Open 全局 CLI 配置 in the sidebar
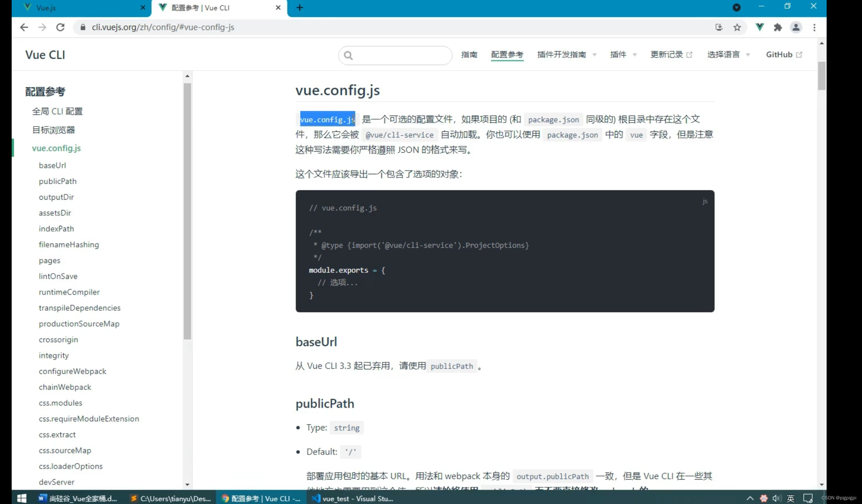Image resolution: width=862 pixels, height=504 pixels. 57,111
